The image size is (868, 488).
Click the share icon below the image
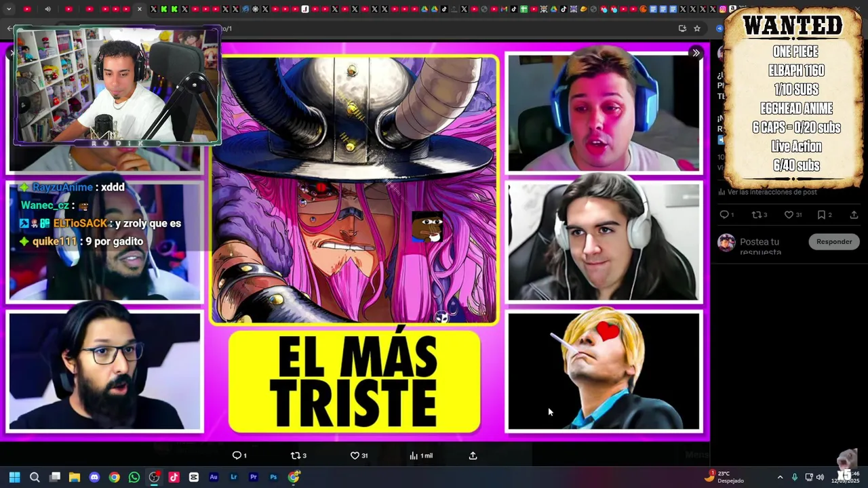click(x=473, y=455)
